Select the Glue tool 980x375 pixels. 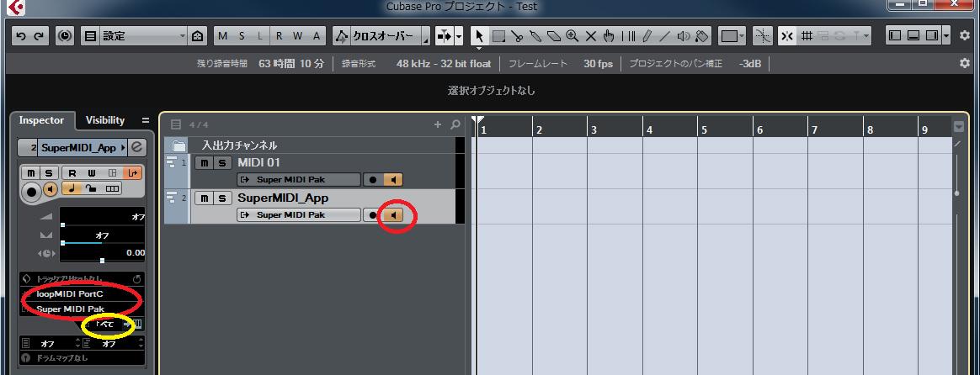pyautogui.click(x=535, y=36)
